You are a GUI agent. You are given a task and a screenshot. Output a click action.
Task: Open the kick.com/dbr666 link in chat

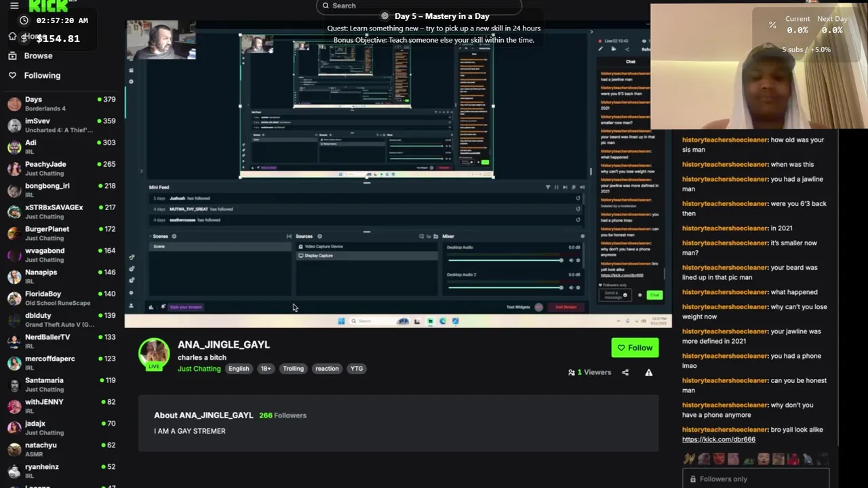click(719, 439)
